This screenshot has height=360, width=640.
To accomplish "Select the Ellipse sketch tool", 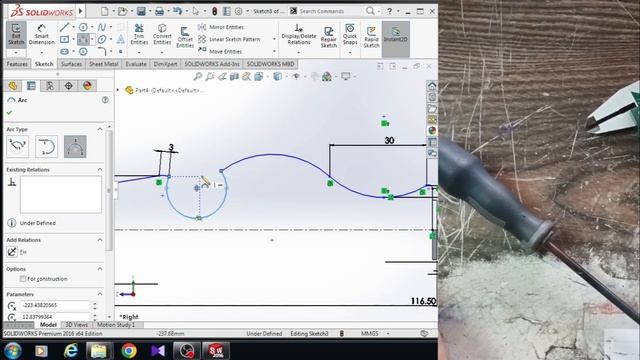I will [102, 40].
